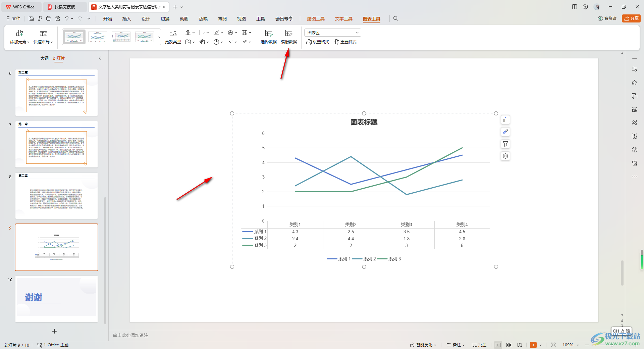This screenshot has width=644, height=349.
Task: Open the 添加元素 dropdown
Action: [19, 37]
